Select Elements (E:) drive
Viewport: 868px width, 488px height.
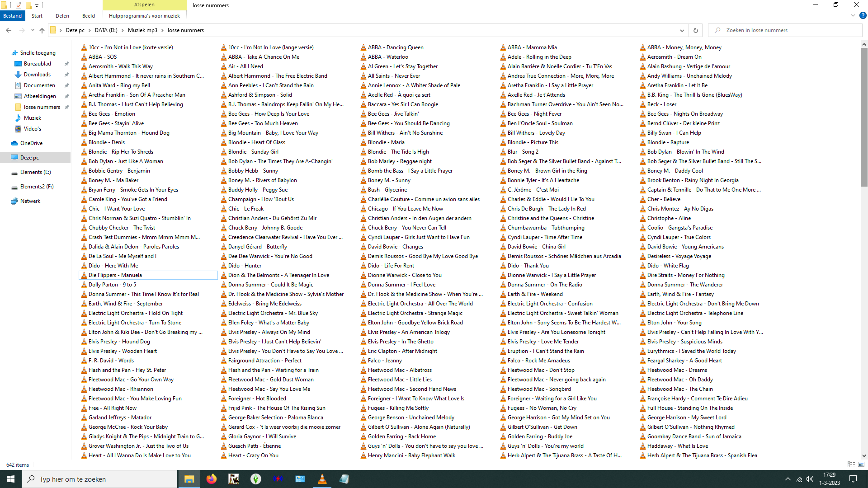click(x=35, y=172)
